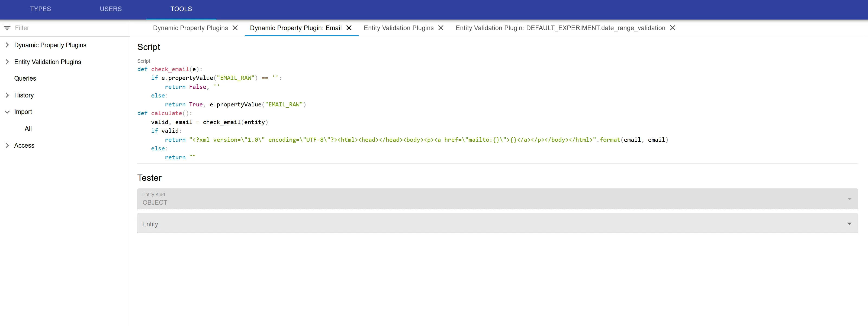Switch to the TYPES top tab
The height and width of the screenshot is (326, 868).
click(40, 9)
